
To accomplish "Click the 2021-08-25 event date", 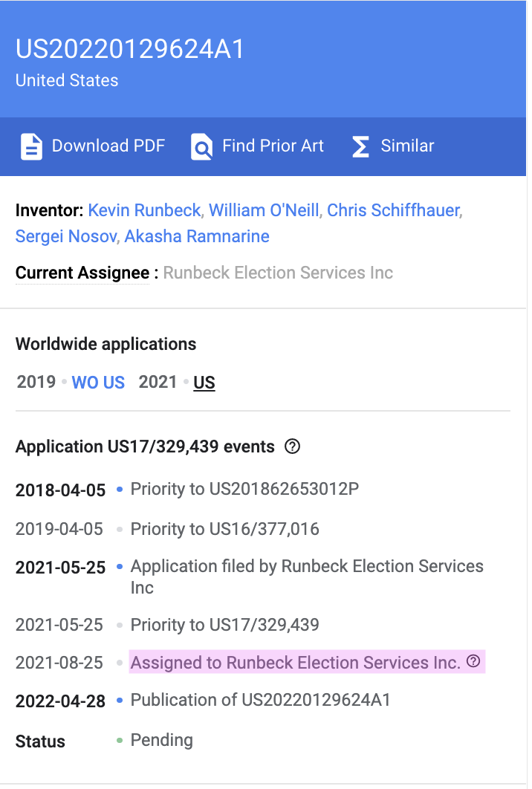I will (59, 663).
